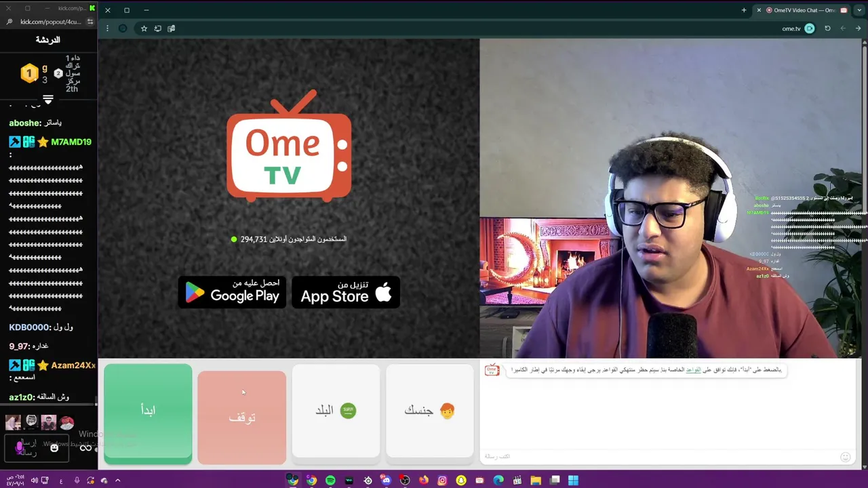Click the silver number 2 leaderboard badge
868x488 pixels.
(x=58, y=73)
